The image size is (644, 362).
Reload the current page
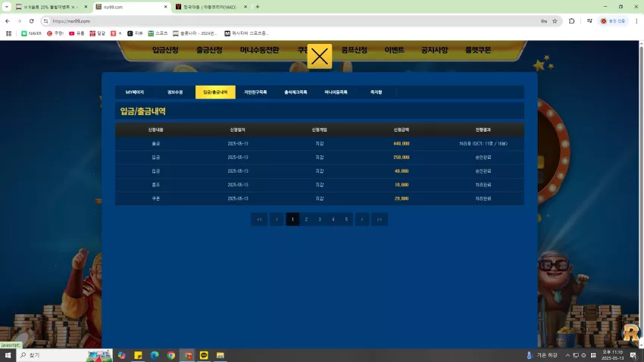(x=32, y=21)
